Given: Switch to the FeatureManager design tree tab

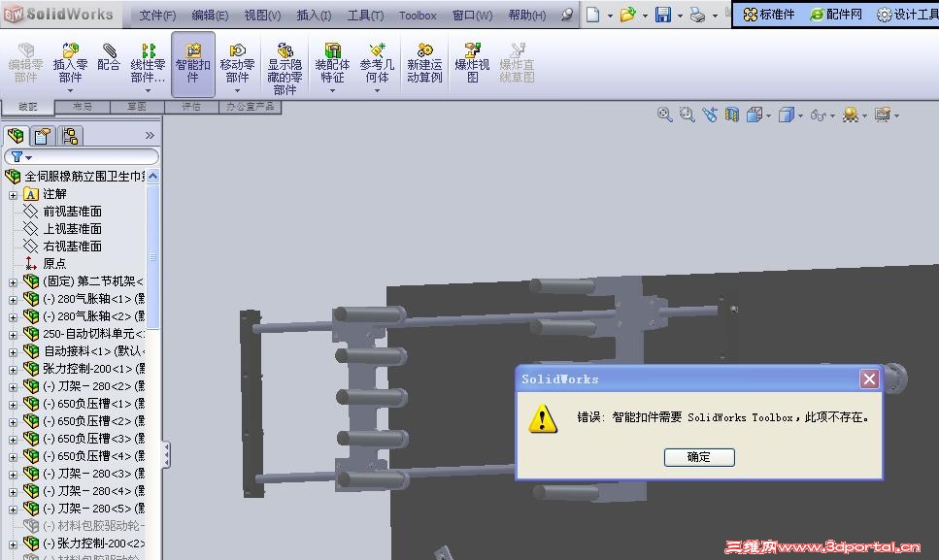Looking at the screenshot, I should tap(17, 136).
